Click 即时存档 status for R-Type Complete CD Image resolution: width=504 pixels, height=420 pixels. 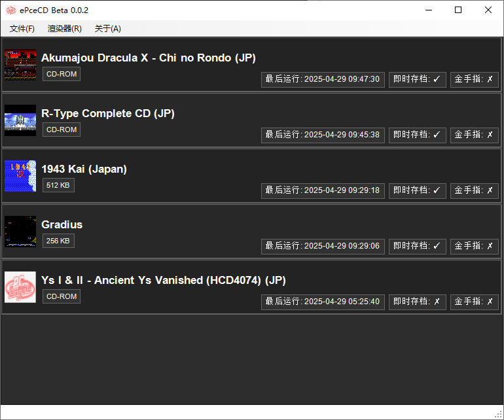point(417,135)
